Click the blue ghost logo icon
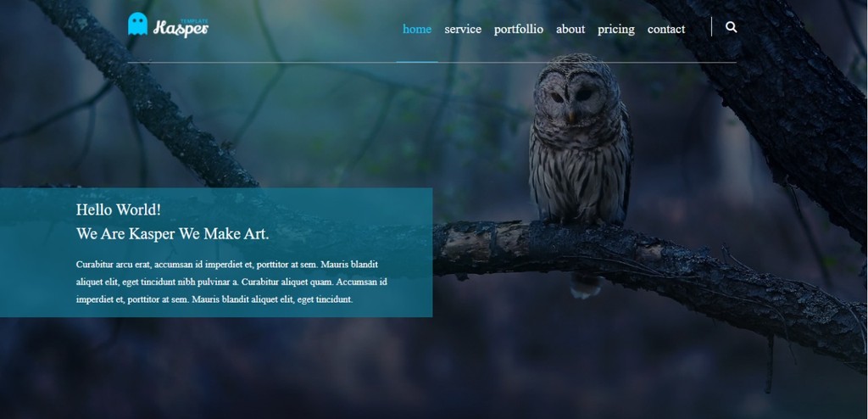Viewport: 868px width, 419px height. pos(138,24)
